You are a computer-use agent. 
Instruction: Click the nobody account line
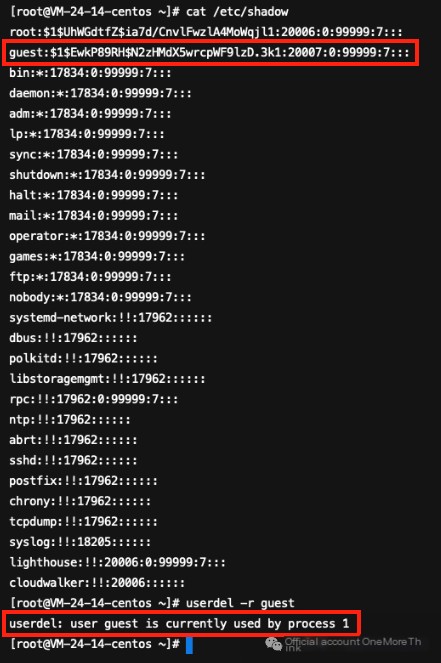point(101,297)
